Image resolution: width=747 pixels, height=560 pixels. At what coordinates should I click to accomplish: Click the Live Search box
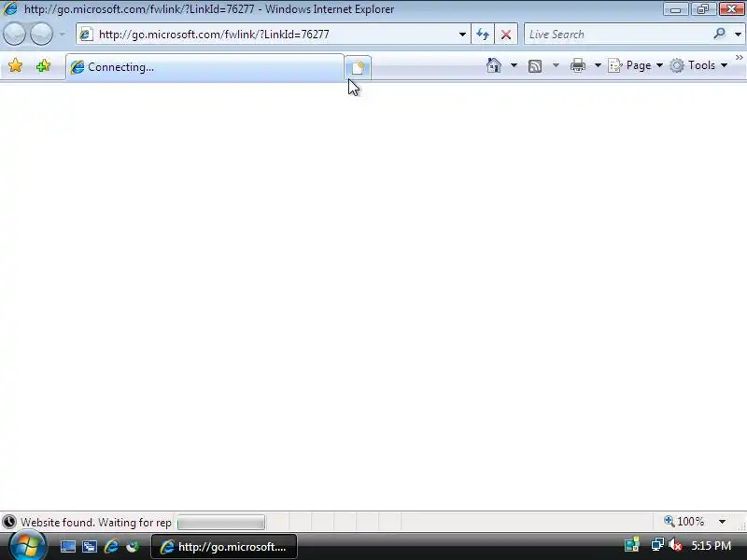pos(617,35)
